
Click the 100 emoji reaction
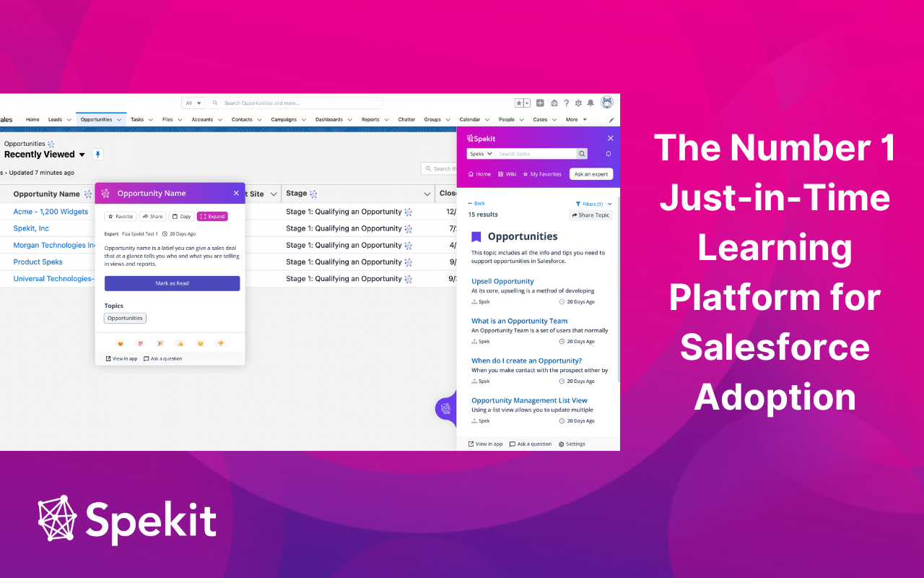(141, 343)
